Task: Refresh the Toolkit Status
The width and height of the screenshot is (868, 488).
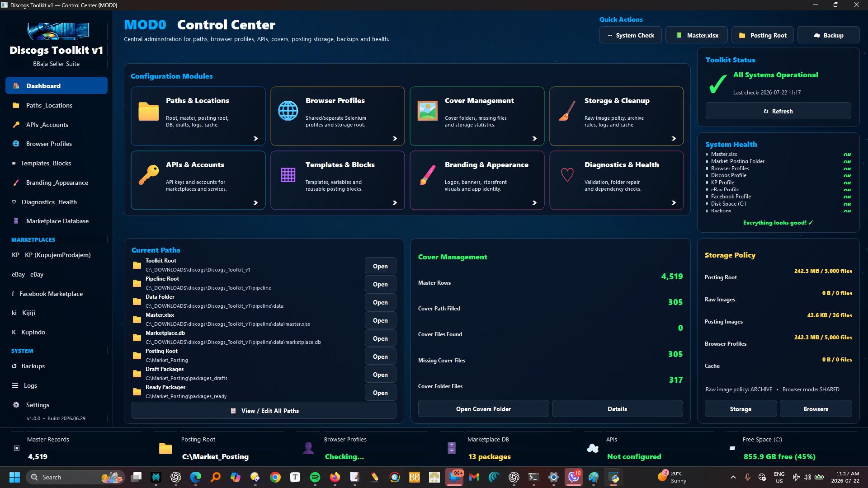Action: click(778, 111)
